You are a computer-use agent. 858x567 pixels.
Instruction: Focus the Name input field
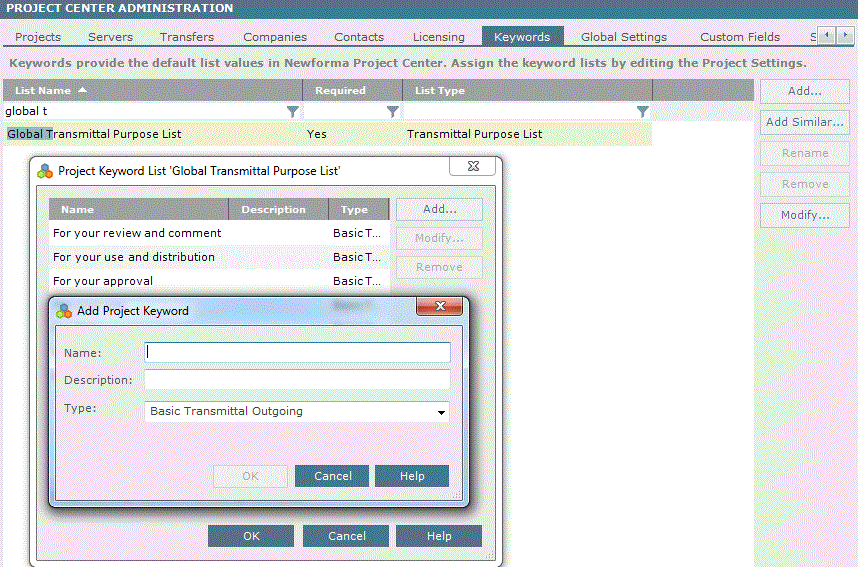click(x=297, y=352)
